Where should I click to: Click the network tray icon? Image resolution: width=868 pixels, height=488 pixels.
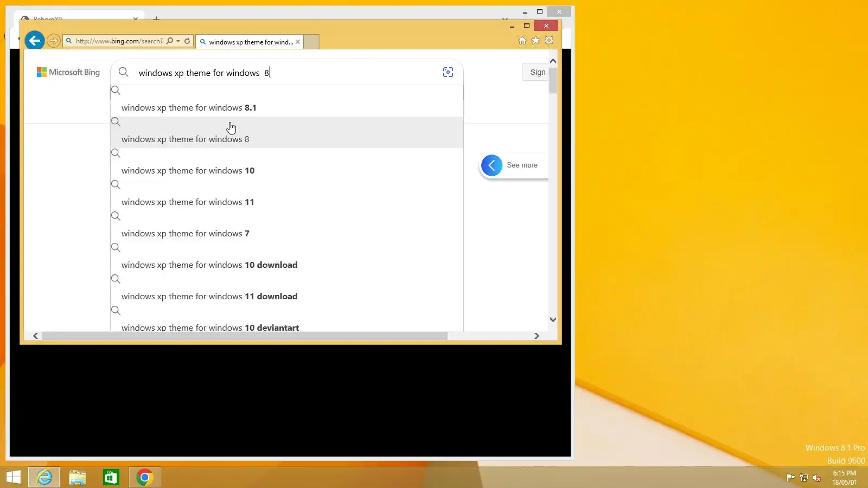[804, 478]
